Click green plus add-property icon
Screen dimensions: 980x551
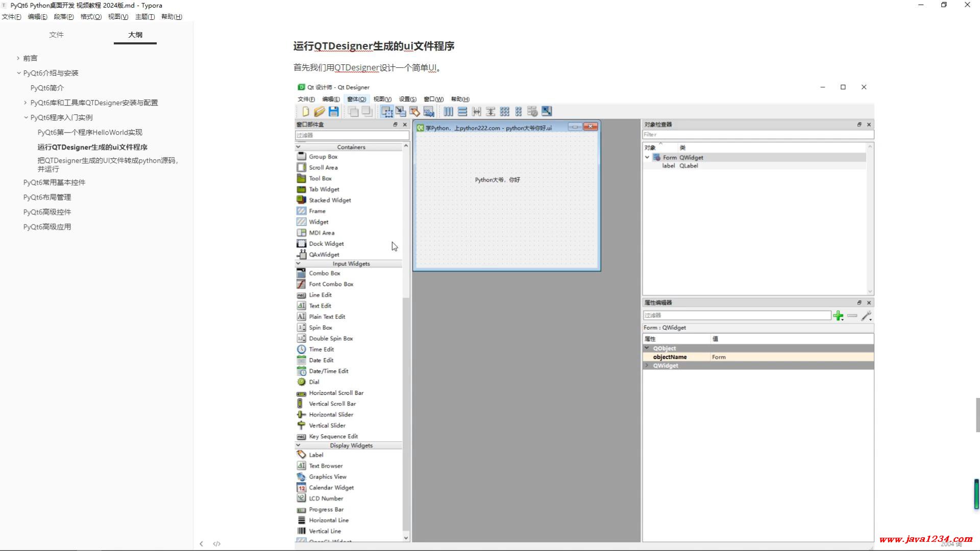click(838, 316)
